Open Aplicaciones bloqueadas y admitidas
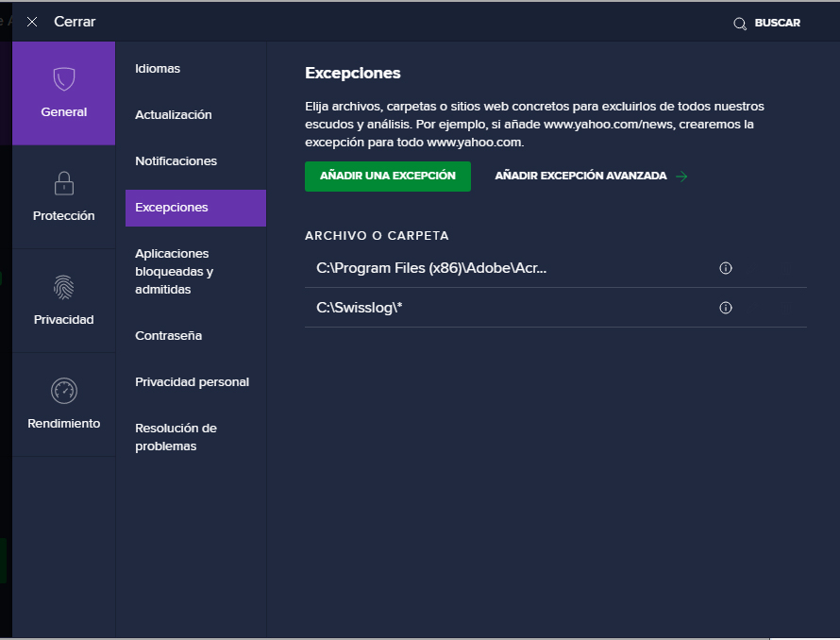Screen dimensions: 840x640 [175, 272]
